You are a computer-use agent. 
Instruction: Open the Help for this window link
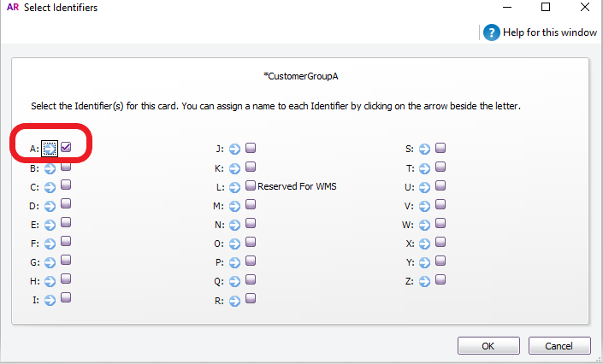pyautogui.click(x=550, y=32)
